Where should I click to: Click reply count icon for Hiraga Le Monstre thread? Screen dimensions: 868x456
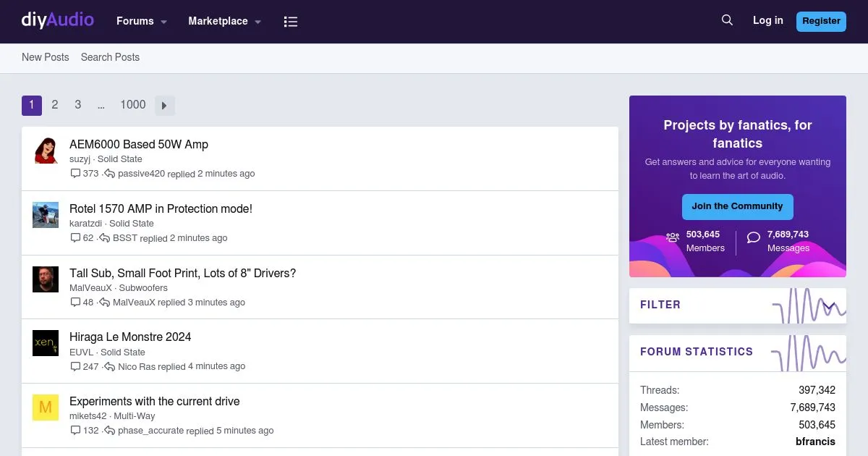point(75,367)
